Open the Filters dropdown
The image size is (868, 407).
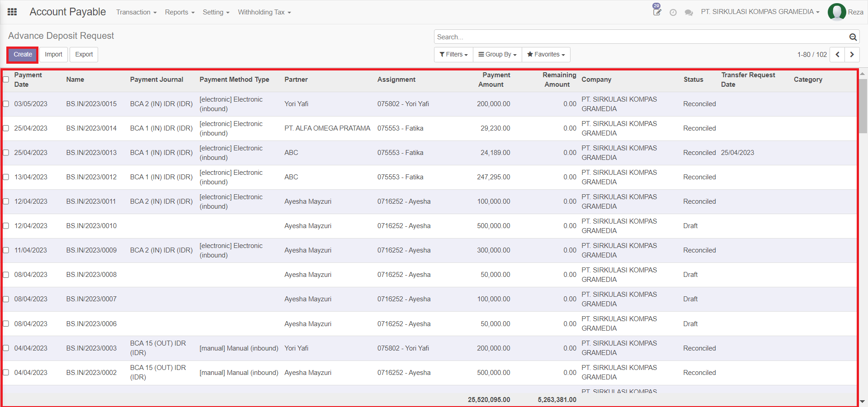point(453,55)
